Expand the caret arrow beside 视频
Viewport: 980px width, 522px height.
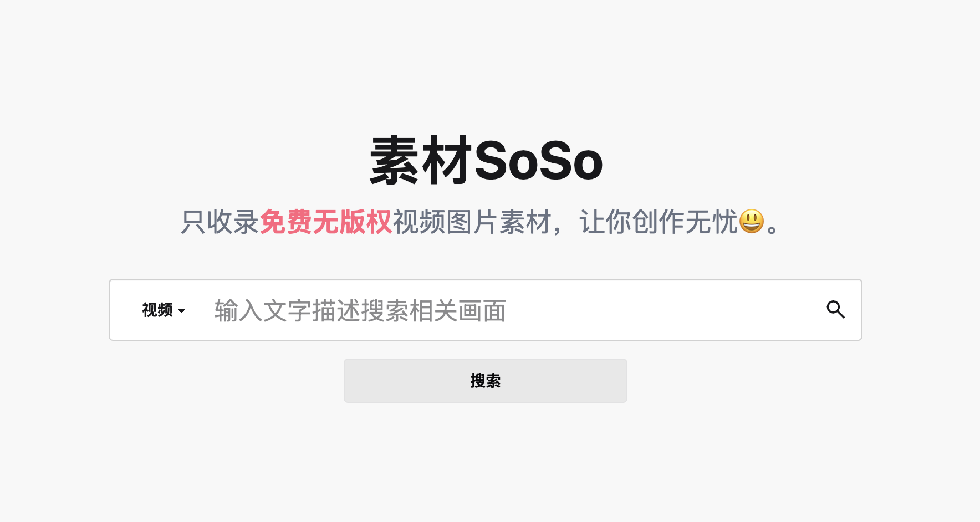[181, 311]
